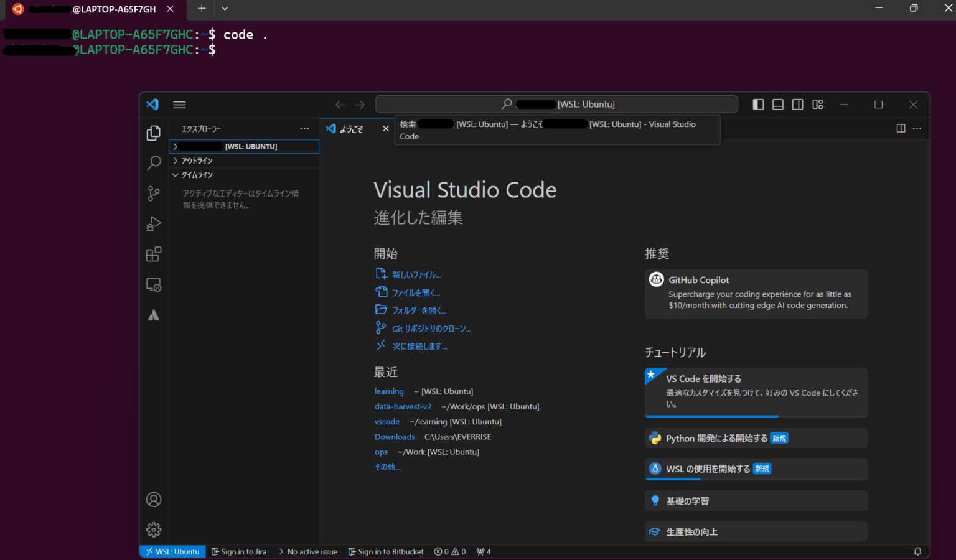This screenshot has width=956, height=560.
Task: Close the ようこそ tab
Action: pyautogui.click(x=386, y=129)
